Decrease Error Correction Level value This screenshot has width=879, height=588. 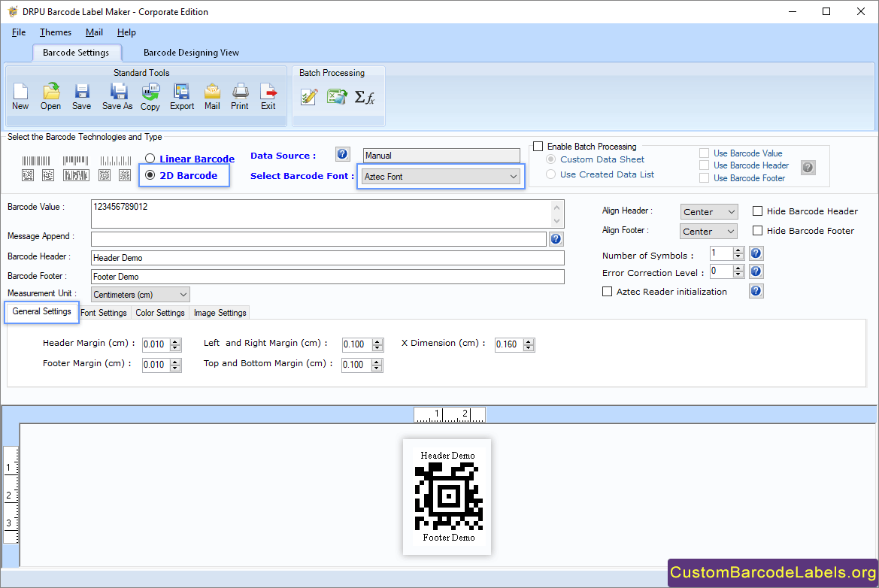(x=738, y=274)
